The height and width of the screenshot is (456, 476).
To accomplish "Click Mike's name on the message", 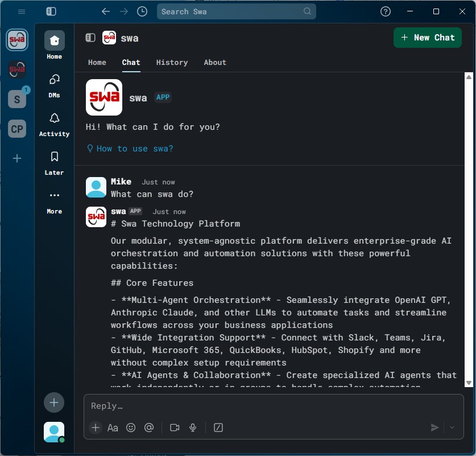I will (x=121, y=182).
